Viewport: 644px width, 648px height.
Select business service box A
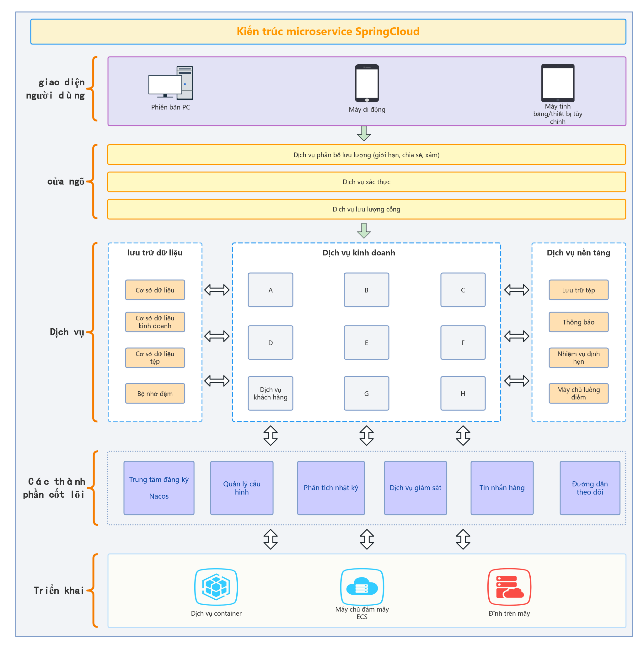[x=270, y=290]
